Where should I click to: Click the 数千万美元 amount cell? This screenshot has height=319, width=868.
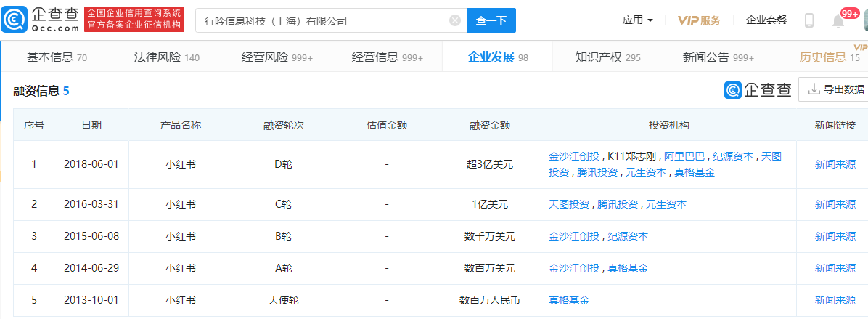click(489, 236)
